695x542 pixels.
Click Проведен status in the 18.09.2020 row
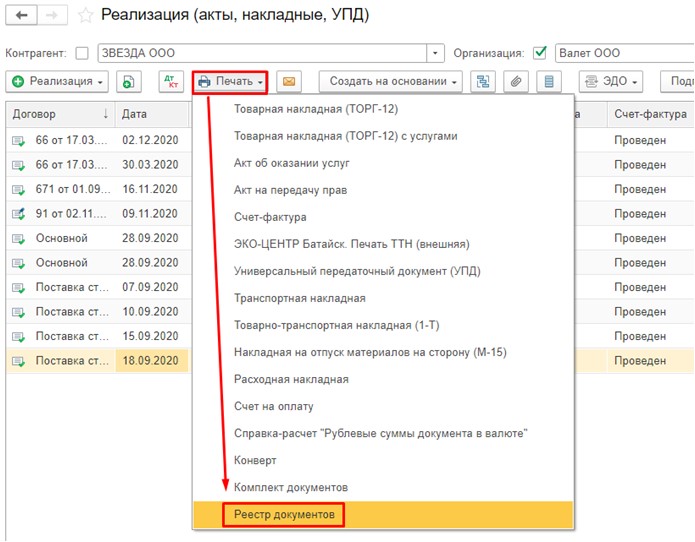(640, 361)
